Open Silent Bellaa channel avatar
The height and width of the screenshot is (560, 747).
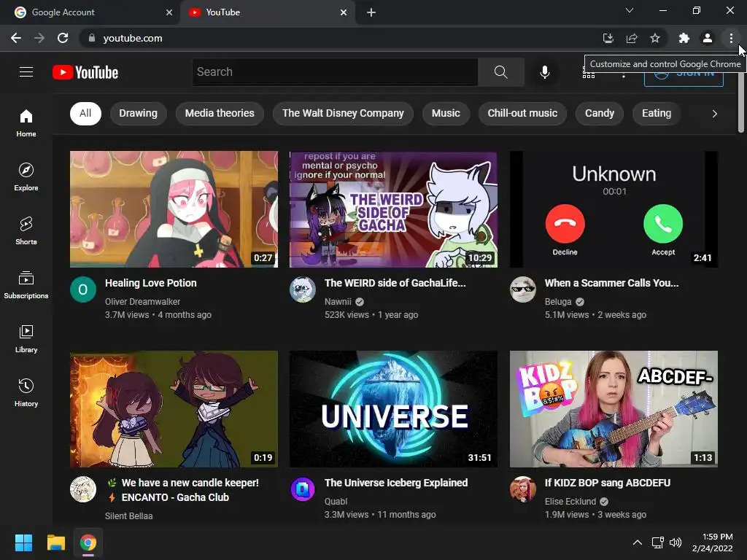coord(83,489)
